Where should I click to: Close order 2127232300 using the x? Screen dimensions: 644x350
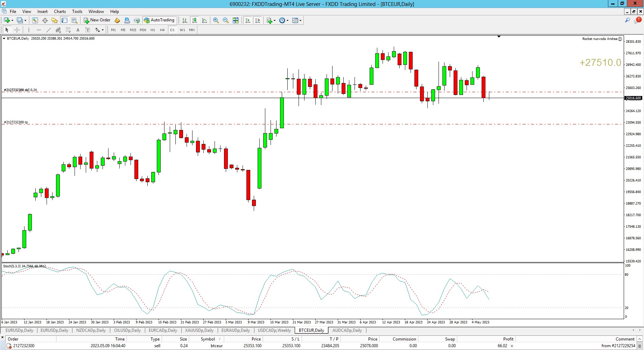(512, 346)
